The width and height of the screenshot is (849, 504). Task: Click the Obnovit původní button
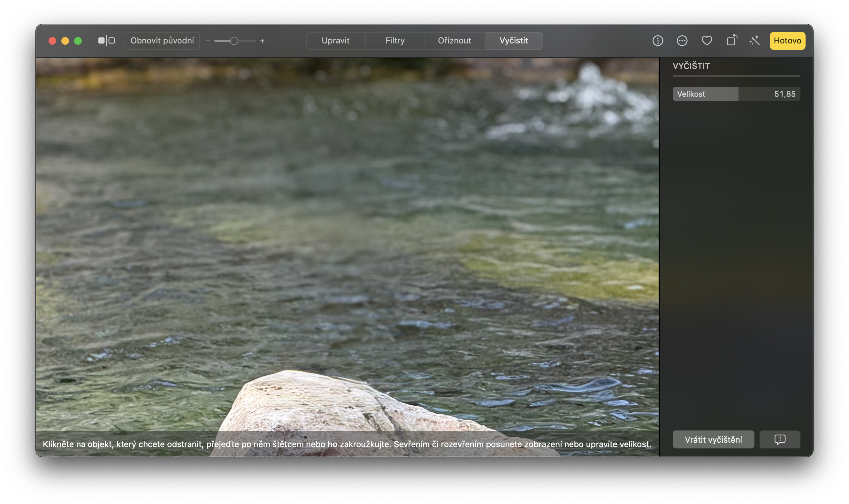click(x=162, y=41)
